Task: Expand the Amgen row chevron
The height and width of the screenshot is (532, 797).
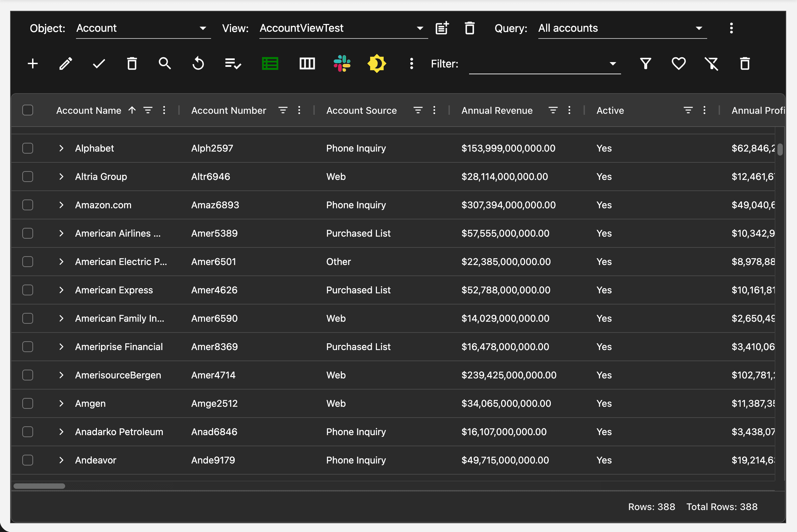Action: pos(61,403)
